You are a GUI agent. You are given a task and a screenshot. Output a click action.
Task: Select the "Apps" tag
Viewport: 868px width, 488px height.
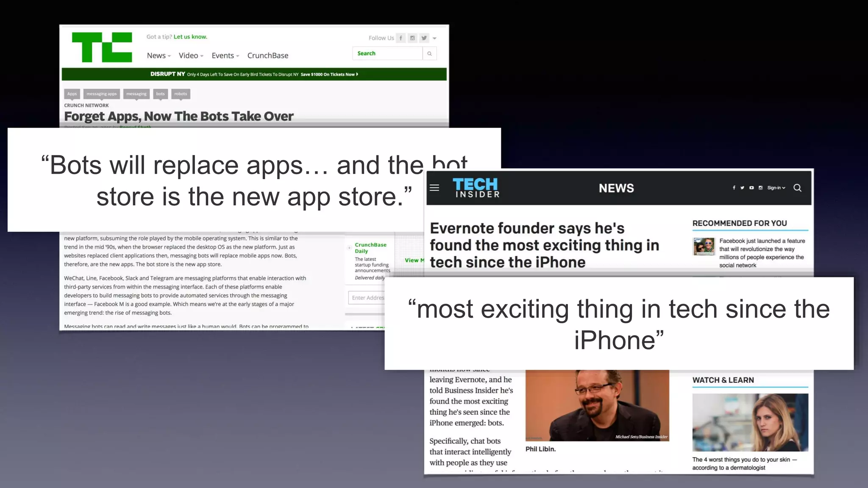72,94
